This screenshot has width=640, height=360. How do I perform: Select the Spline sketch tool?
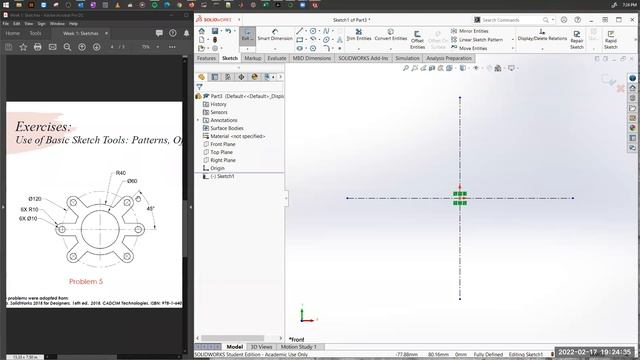[326, 31]
